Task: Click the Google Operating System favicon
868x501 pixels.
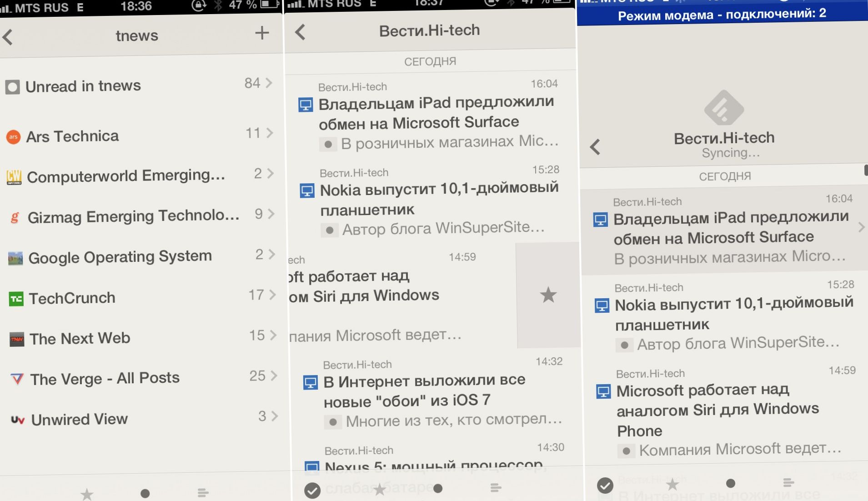Action: 15,258
